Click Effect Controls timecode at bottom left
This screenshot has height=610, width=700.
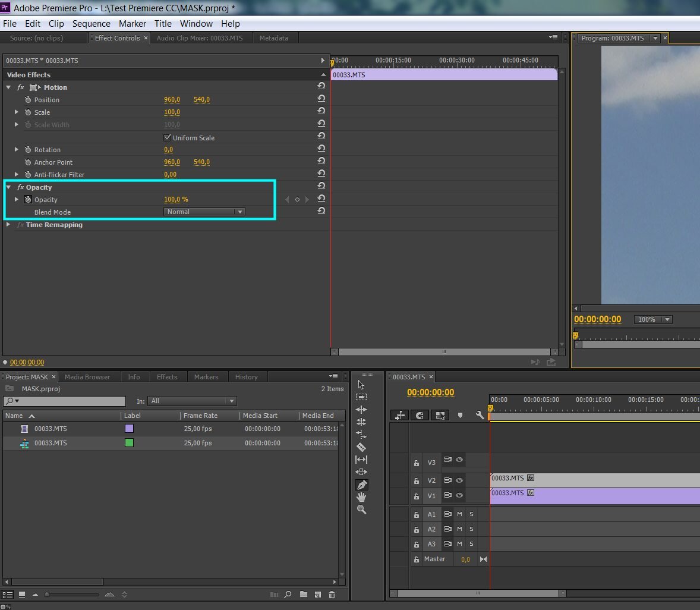tap(27, 362)
